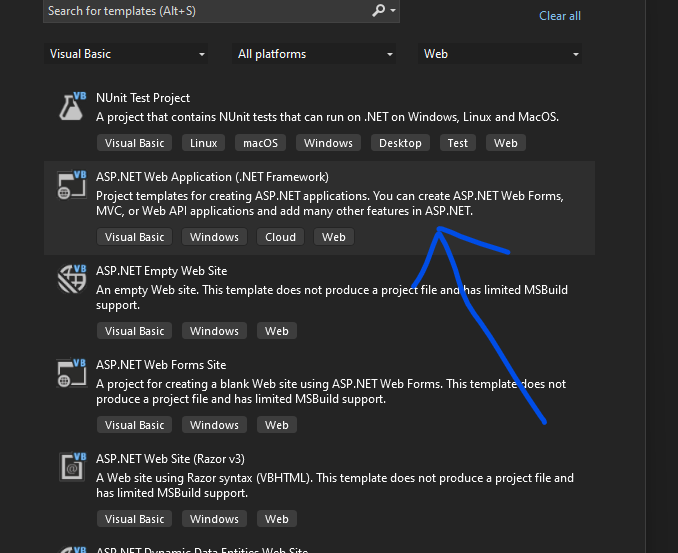Screen dimensions: 678x553
Task: Click the 'A Web site using Razor syntax' description
Action: point(335,485)
